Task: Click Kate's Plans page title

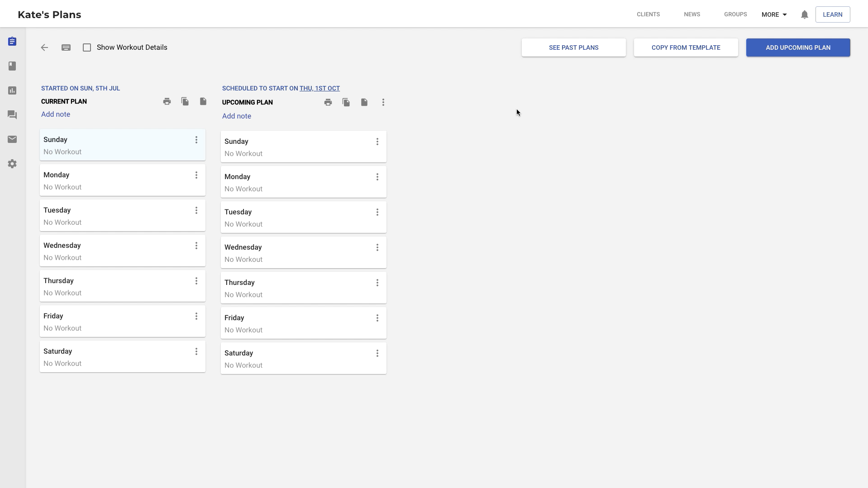Action: [x=49, y=14]
